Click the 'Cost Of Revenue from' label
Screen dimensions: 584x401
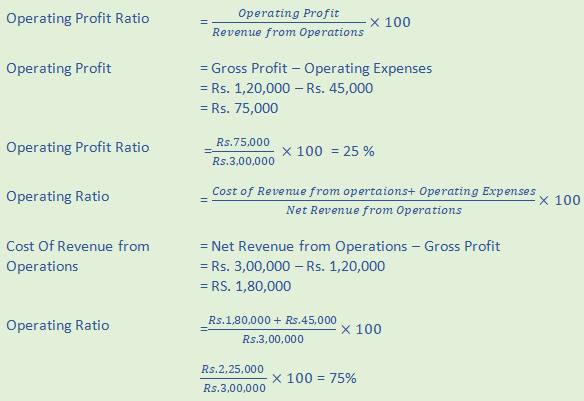coord(78,246)
